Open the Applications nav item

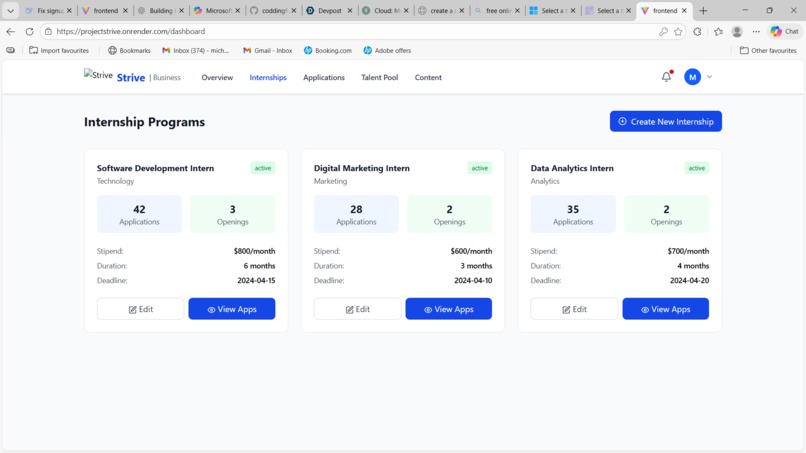coord(324,78)
